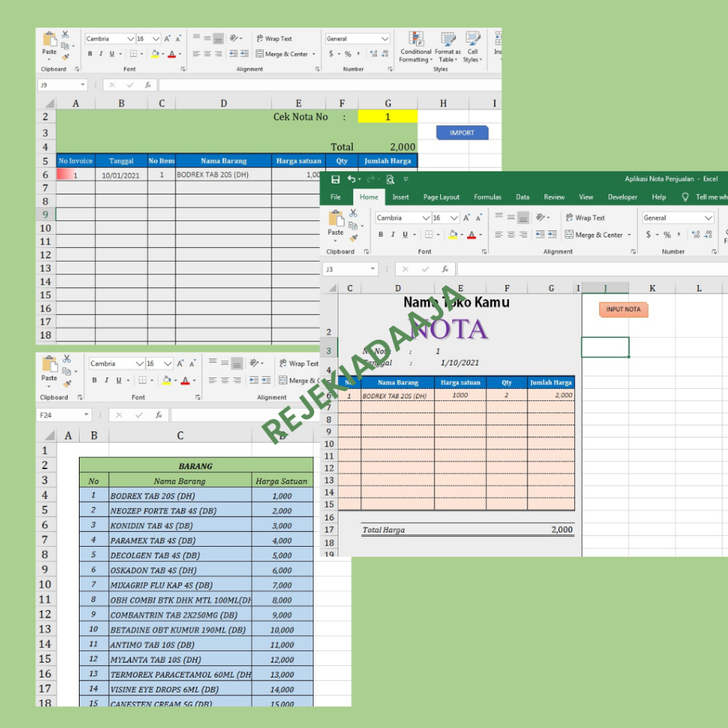The width and height of the screenshot is (728, 728).
Task: Click Accounting dollar format in Cek Nota window
Action: tap(331, 54)
